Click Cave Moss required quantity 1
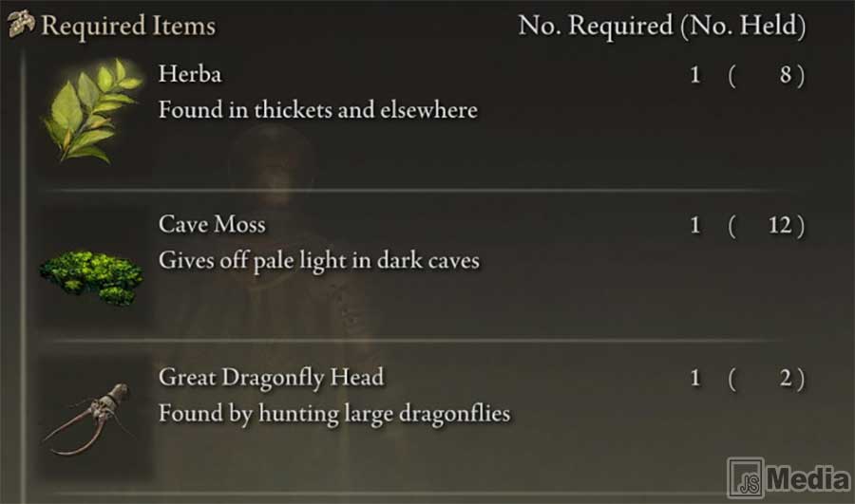Viewport: 855px width, 504px height. coord(695,226)
